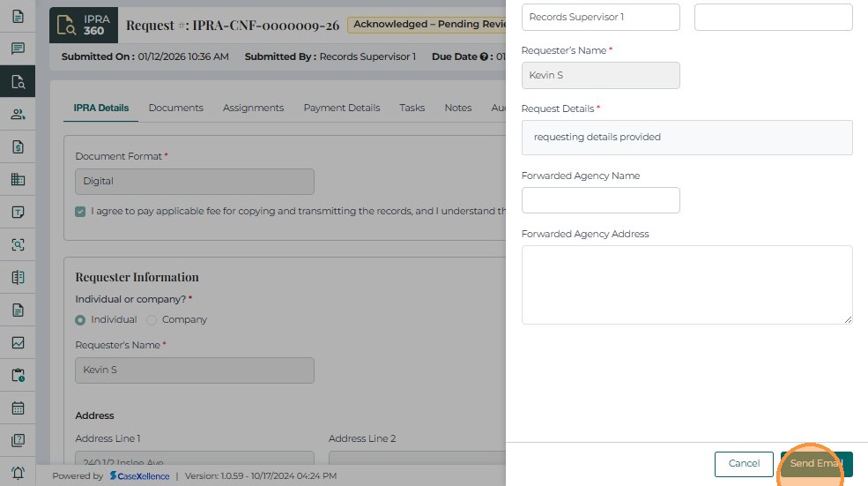Select the Individual radio button
The height and width of the screenshot is (486, 868).
coord(80,320)
